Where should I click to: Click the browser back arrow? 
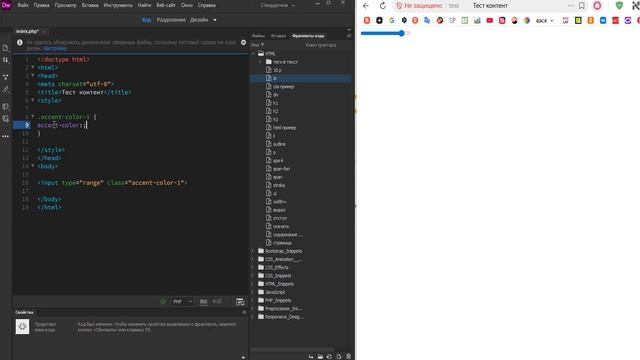tap(366, 6)
